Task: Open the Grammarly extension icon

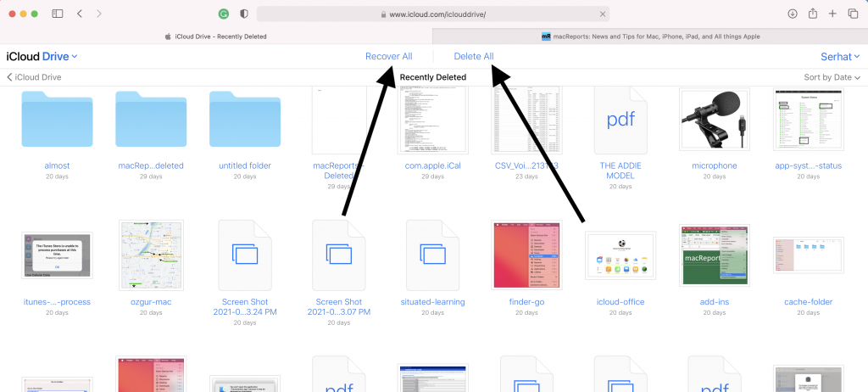Action: click(x=224, y=14)
